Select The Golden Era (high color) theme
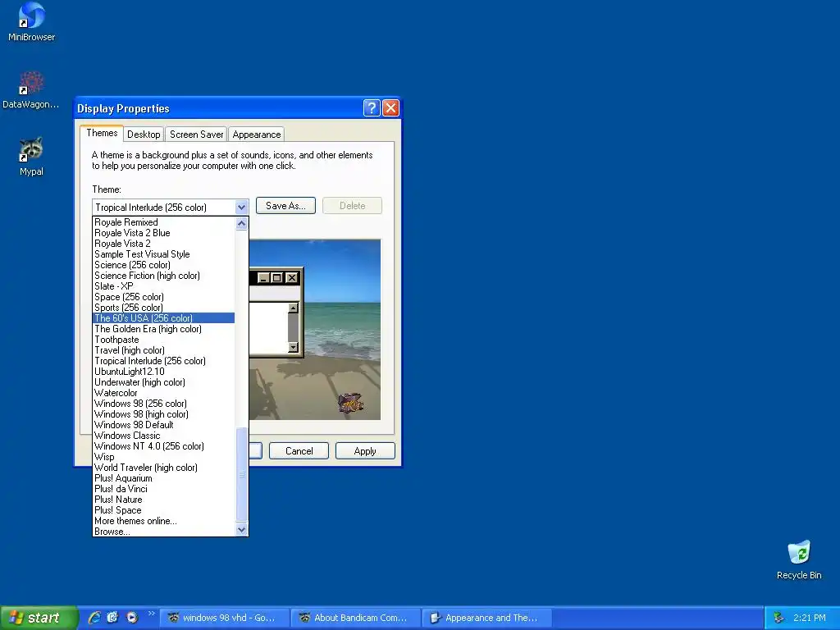Viewport: 840px width, 630px height. (x=164, y=329)
